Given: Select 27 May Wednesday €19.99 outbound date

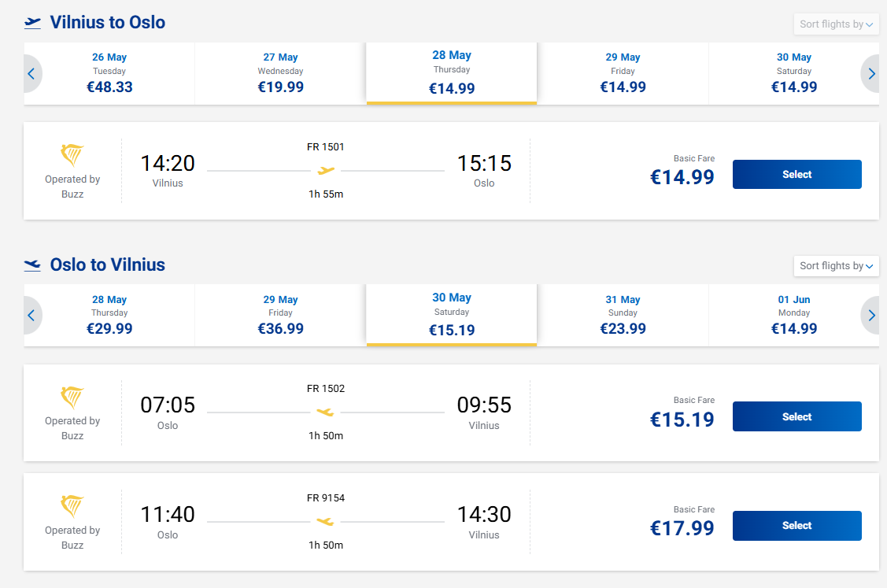Looking at the screenshot, I should coord(280,73).
